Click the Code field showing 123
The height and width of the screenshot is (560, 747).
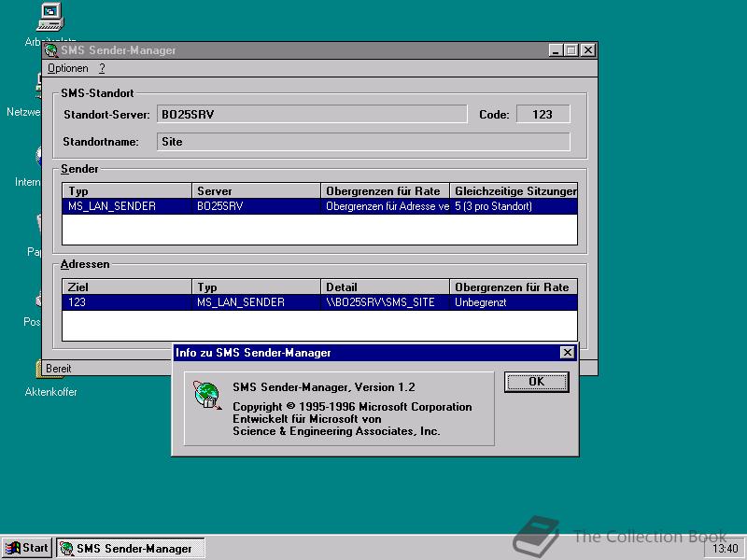[543, 114]
